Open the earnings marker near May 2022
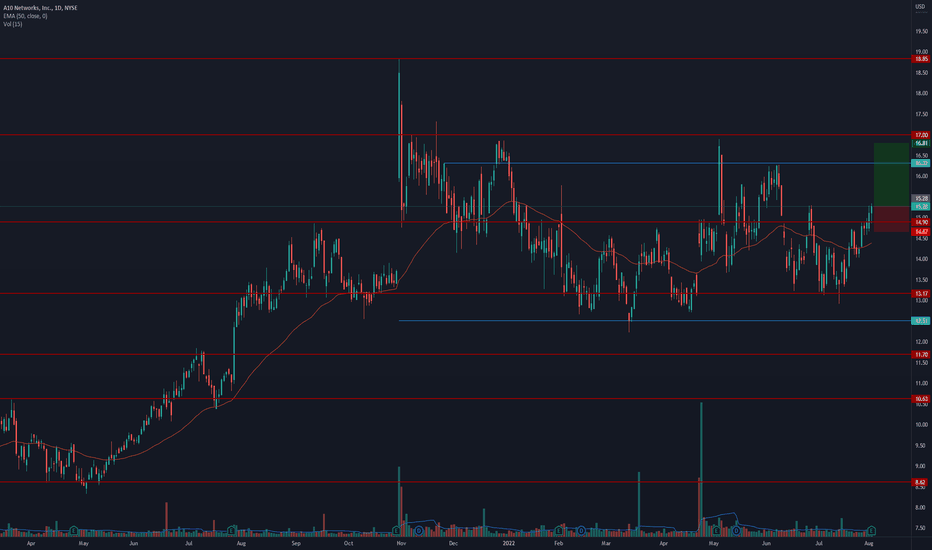Screen dimensions: 932x550 tap(717, 530)
